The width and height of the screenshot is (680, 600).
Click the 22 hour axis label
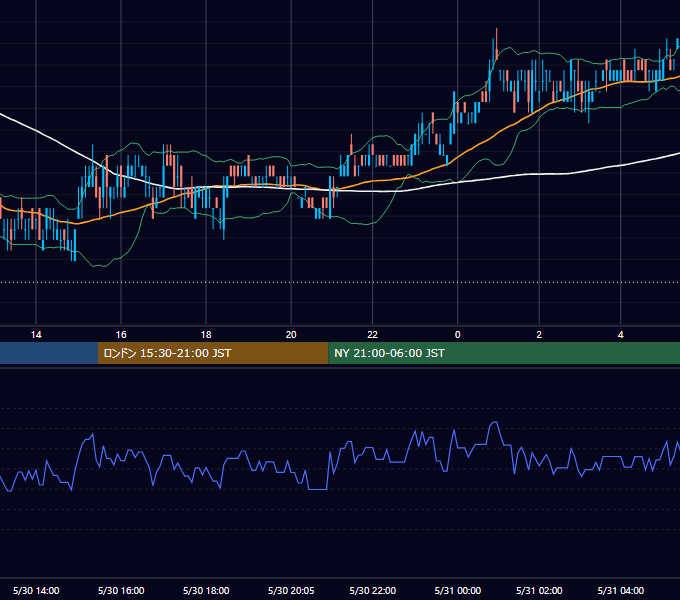[373, 335]
